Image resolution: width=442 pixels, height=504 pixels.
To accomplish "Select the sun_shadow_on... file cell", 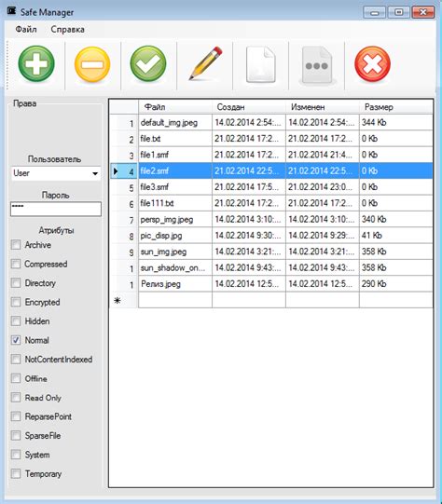I will 175,267.
